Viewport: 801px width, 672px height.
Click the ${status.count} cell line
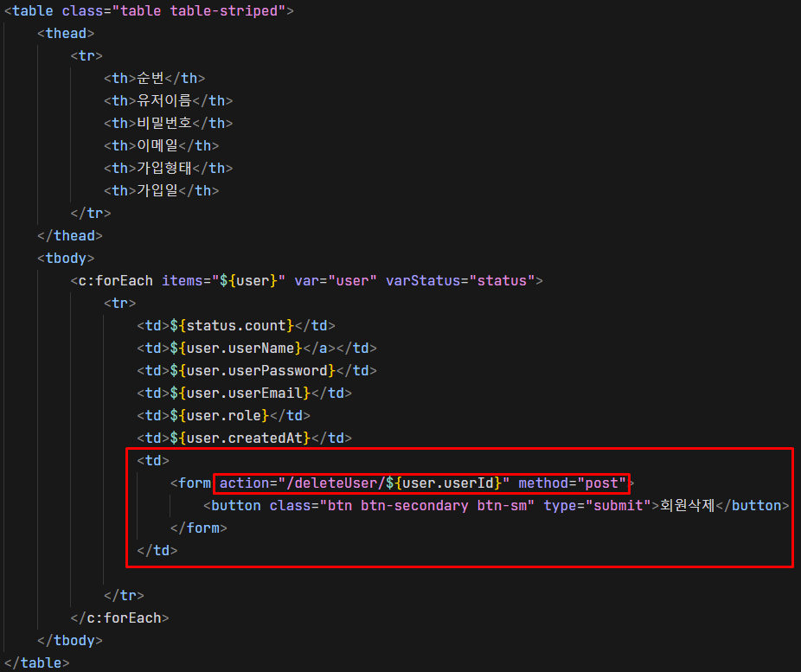pyautogui.click(x=236, y=325)
